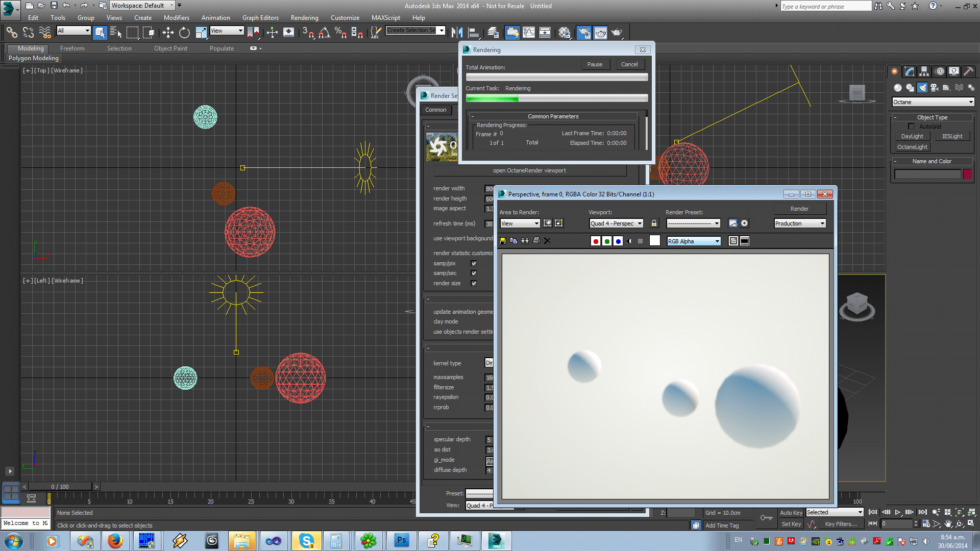Viewport: 980px width, 551px height.
Task: Click the Mirror tool icon
Action: tap(457, 33)
